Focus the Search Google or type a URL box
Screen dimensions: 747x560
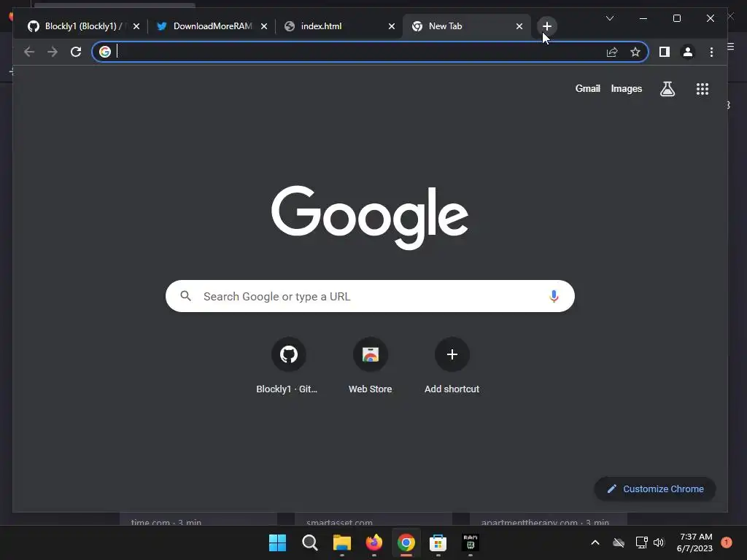(x=370, y=296)
